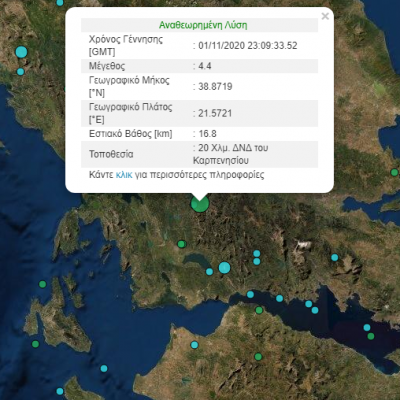Click the large cyan marker at the top-left of the map

21,52
